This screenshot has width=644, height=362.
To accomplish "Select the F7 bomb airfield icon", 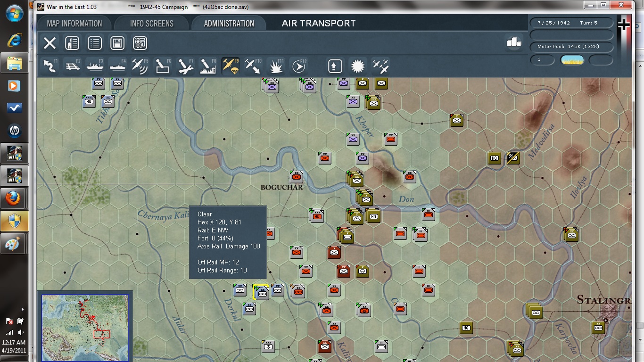I will [185, 66].
